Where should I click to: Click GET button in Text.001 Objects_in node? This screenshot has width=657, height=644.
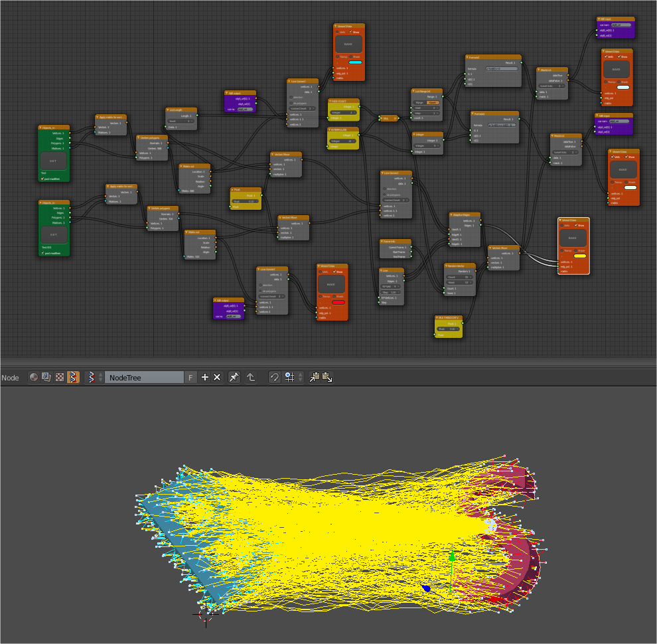pos(54,235)
